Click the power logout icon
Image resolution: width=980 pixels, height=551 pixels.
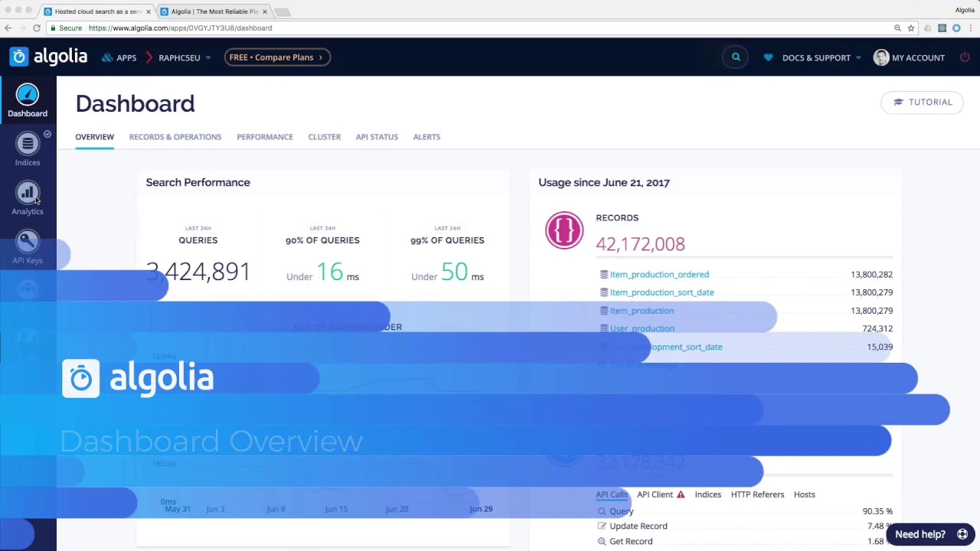tap(965, 57)
